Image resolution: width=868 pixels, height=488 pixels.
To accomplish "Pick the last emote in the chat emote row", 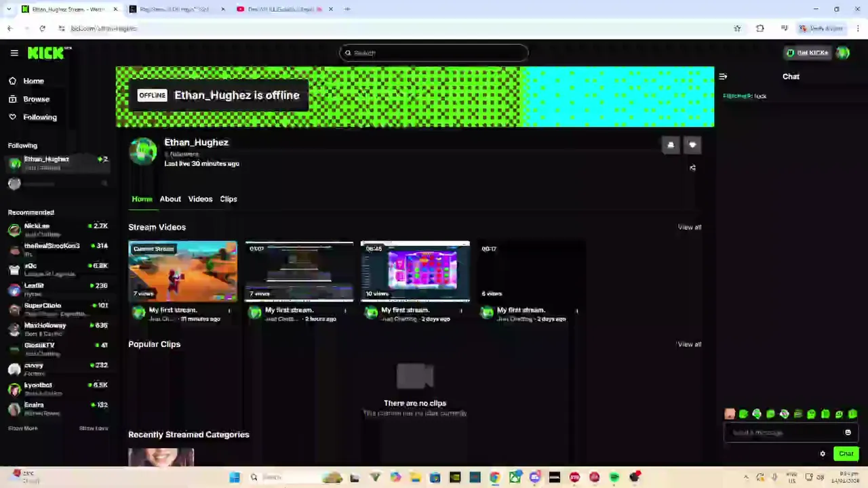I will 852,413.
